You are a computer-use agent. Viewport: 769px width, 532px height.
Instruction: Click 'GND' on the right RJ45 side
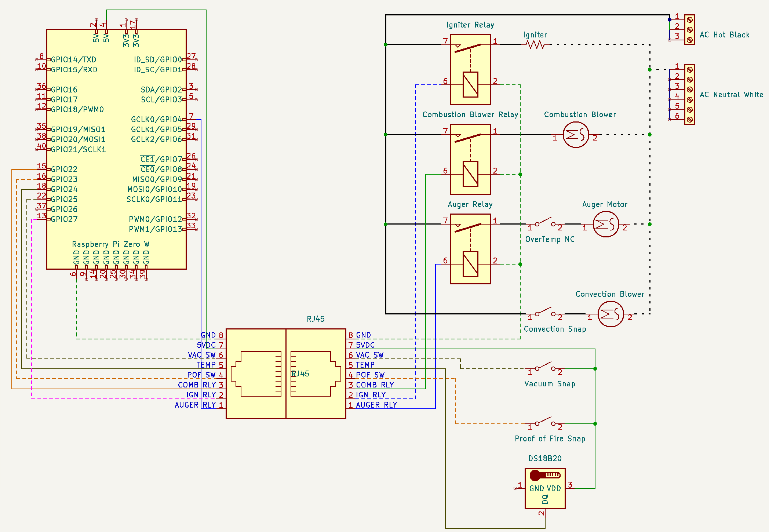click(x=364, y=335)
